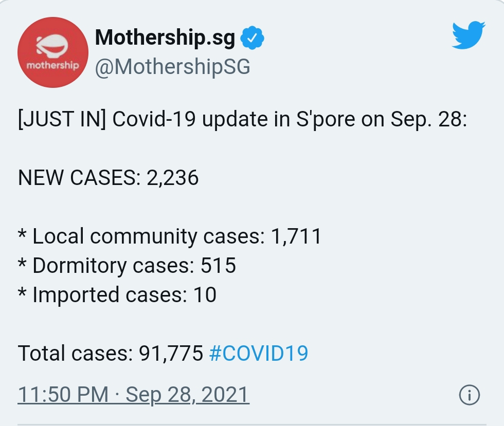Viewport: 504px width, 426px height.
Task: Click the white airship logo in the avatar
Action: click(x=52, y=46)
